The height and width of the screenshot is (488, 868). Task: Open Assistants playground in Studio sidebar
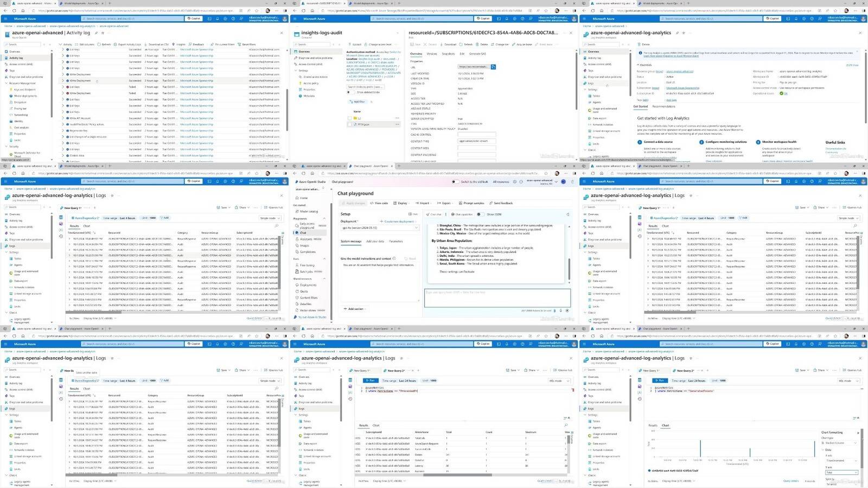coord(308,239)
